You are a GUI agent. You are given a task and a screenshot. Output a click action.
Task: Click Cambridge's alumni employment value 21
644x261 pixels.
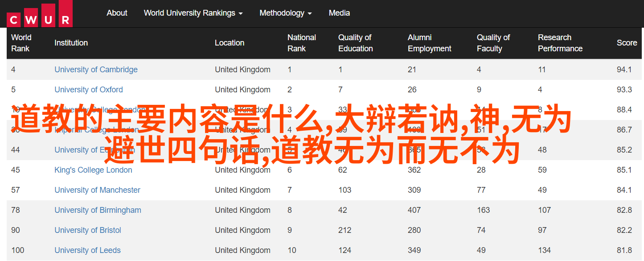pyautogui.click(x=412, y=70)
